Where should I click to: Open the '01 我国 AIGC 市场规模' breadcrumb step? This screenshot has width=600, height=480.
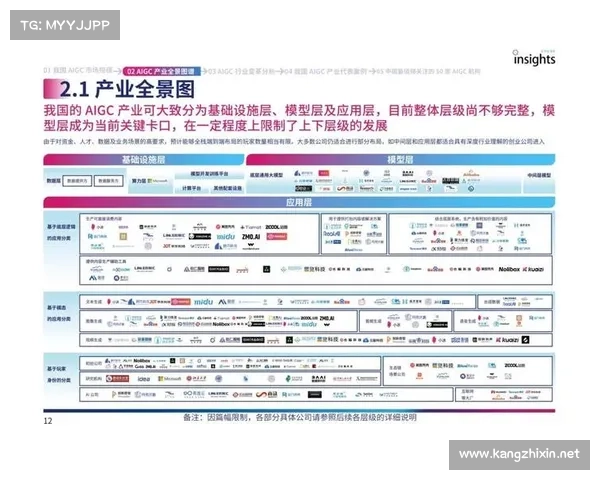[x=78, y=70]
